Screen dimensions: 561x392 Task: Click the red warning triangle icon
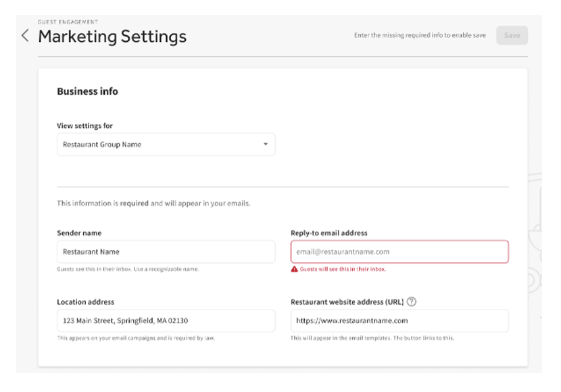pos(294,269)
